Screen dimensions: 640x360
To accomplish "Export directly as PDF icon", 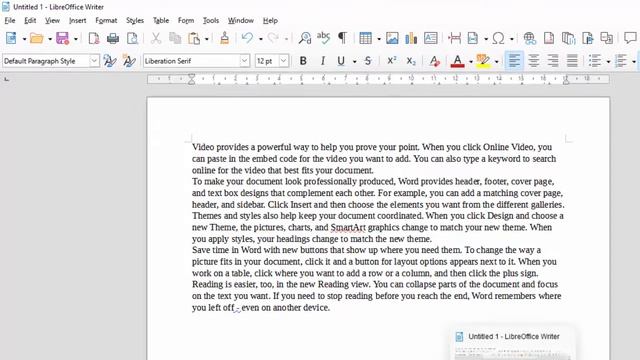I will pos(94,38).
